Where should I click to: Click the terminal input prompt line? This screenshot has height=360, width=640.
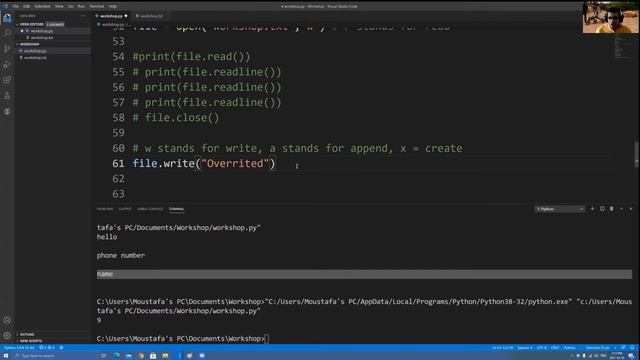pyautogui.click(x=183, y=339)
